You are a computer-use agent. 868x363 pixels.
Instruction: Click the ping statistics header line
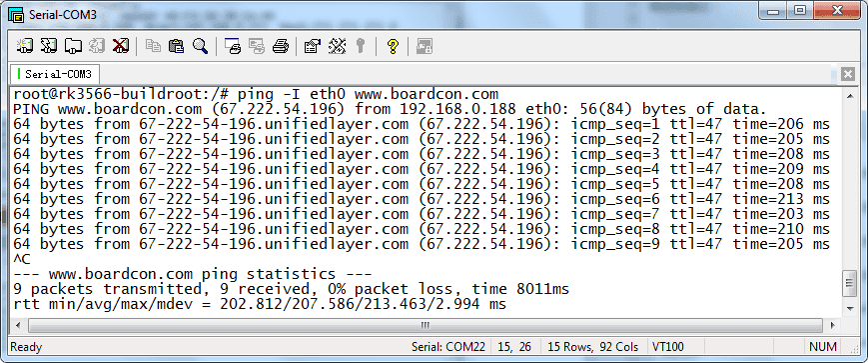tap(193, 273)
